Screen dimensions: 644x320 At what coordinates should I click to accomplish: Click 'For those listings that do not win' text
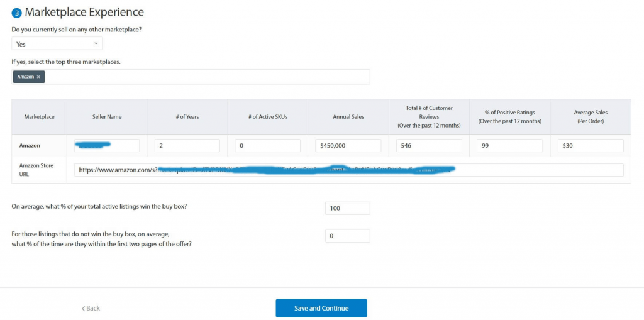pyautogui.click(x=101, y=239)
